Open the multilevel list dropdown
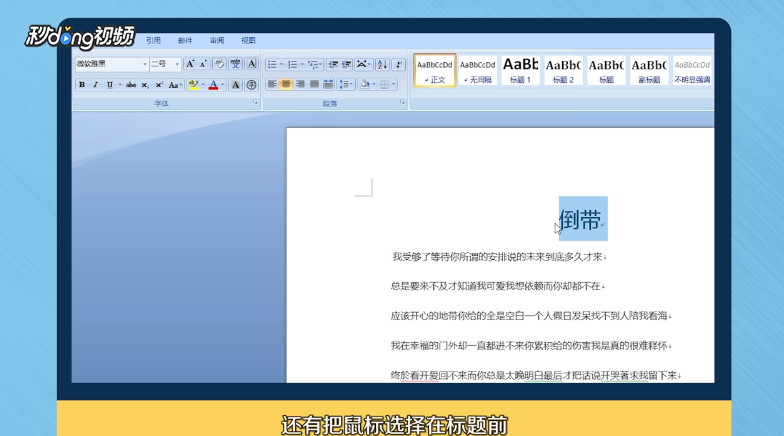The width and height of the screenshot is (784, 436). pyautogui.click(x=314, y=64)
